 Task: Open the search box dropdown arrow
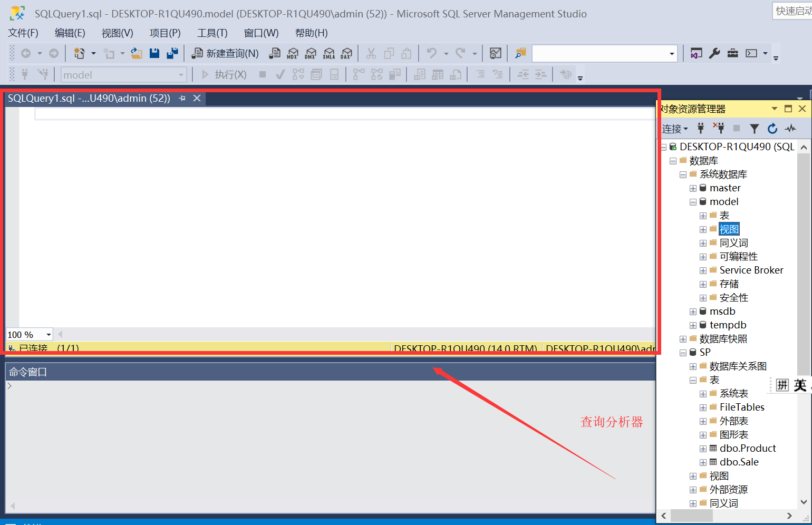coord(672,54)
